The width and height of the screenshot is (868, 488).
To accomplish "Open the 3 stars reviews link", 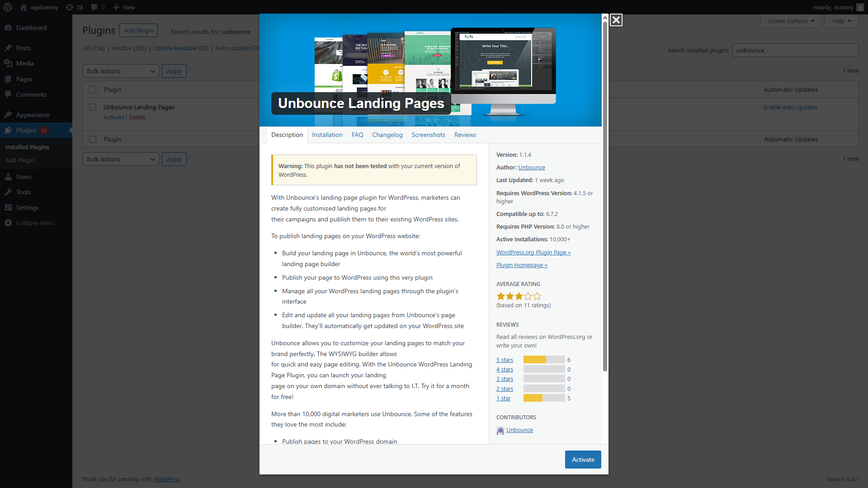I will coord(505,379).
